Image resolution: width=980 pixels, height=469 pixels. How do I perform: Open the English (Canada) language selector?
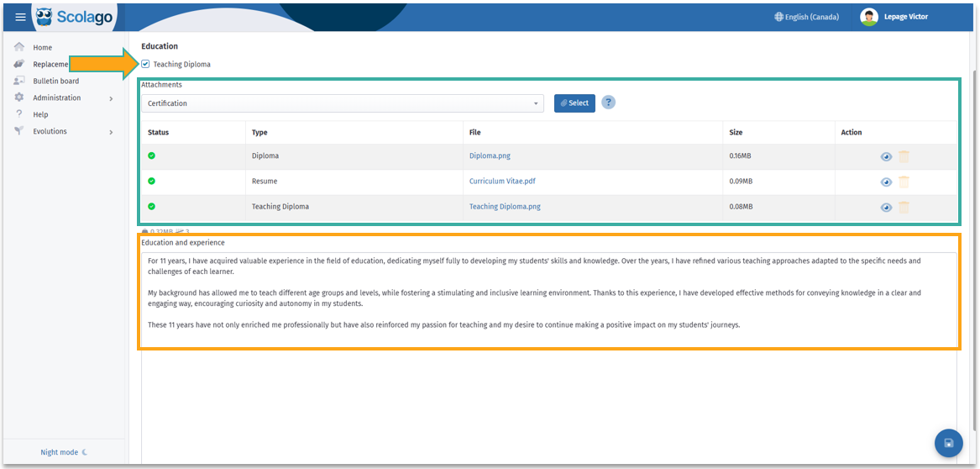click(806, 17)
